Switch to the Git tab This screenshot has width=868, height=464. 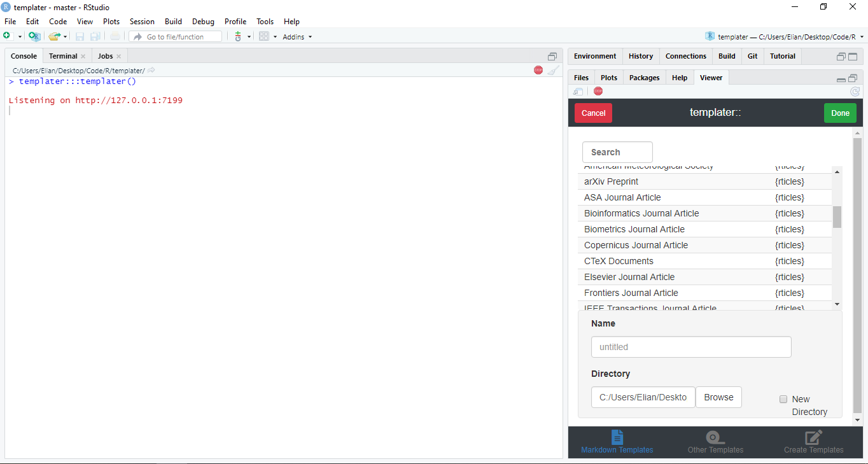tap(753, 56)
